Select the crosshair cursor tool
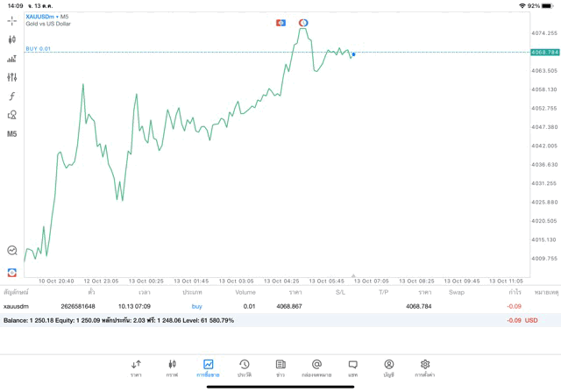 click(x=11, y=21)
